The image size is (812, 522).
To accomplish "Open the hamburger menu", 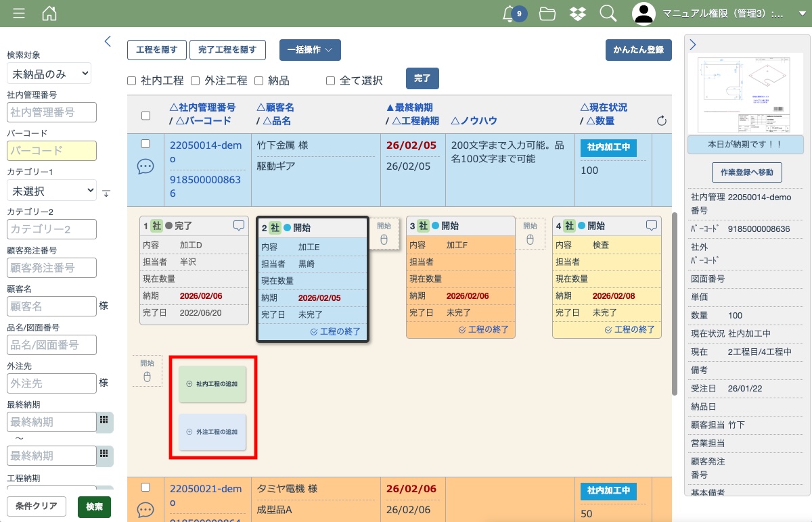I will click(19, 14).
